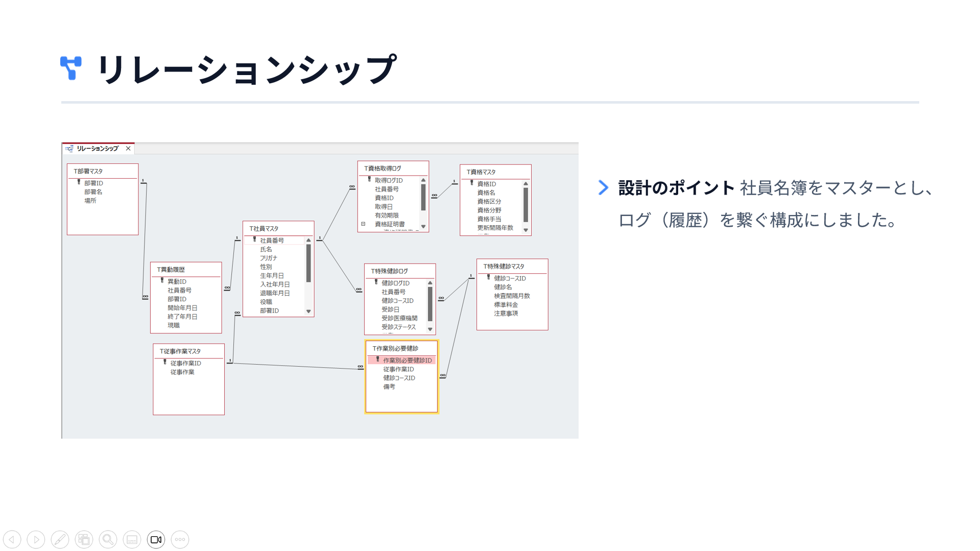Click the blue relationship icon beside title

pos(71,68)
